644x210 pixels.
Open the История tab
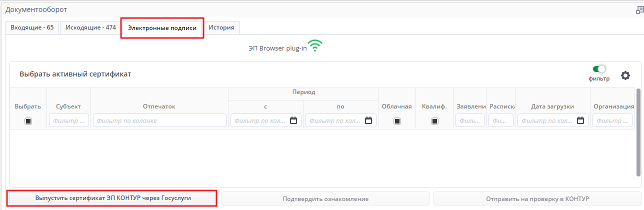click(221, 27)
